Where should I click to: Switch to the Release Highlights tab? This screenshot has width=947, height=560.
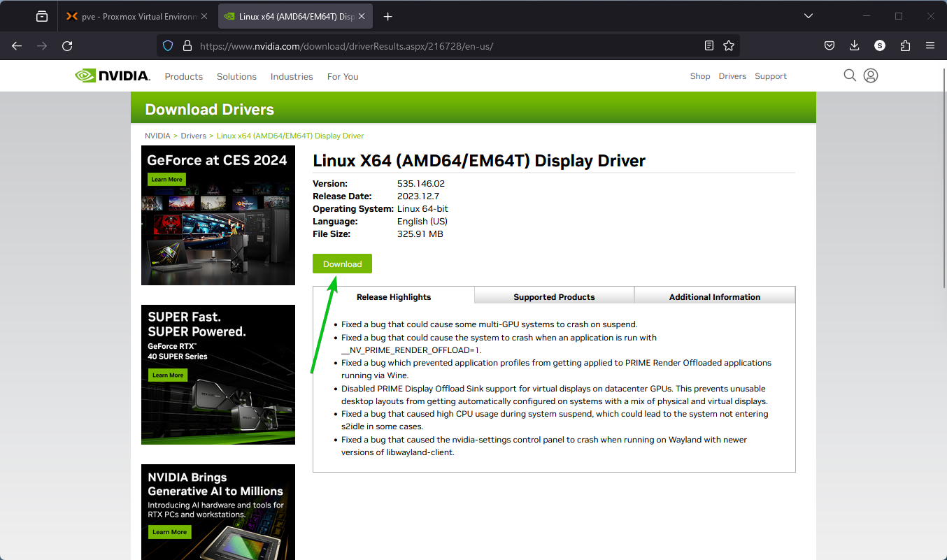(x=394, y=296)
